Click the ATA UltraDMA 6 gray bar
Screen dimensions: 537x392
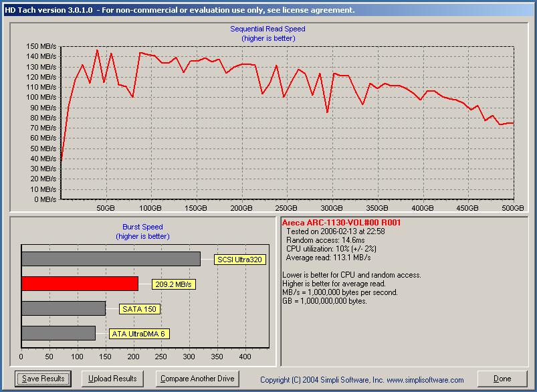58,333
